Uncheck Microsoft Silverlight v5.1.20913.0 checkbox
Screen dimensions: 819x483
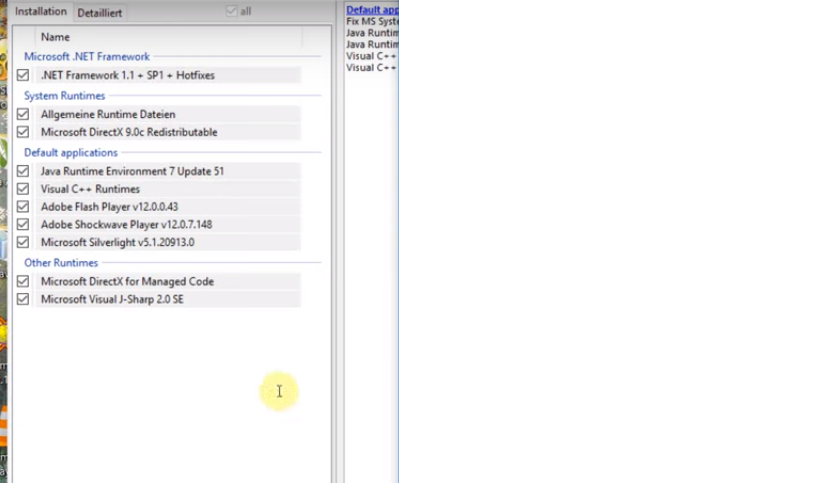23,242
